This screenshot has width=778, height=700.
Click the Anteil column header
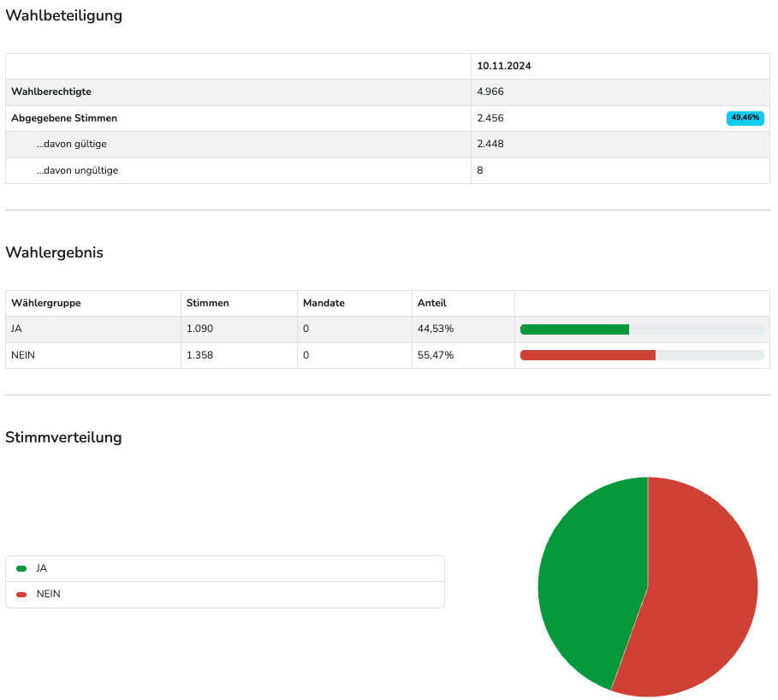pos(431,303)
